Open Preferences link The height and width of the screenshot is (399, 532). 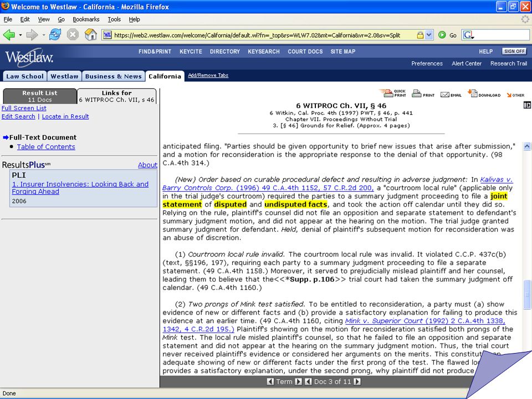point(427,63)
